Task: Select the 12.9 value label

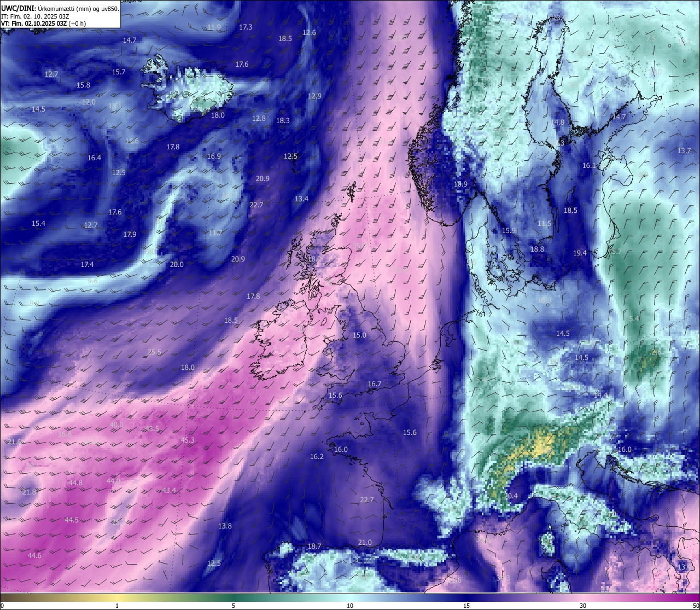Action: pyautogui.click(x=314, y=96)
